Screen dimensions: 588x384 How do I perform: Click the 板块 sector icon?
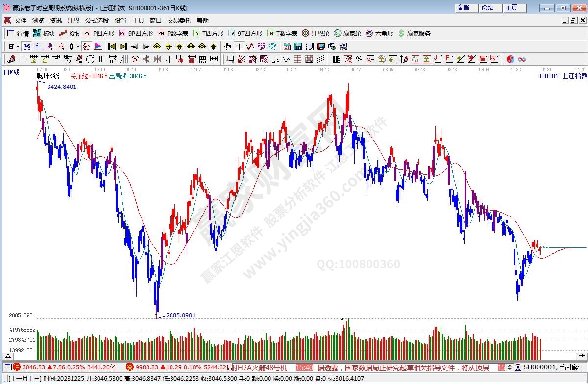(44, 33)
